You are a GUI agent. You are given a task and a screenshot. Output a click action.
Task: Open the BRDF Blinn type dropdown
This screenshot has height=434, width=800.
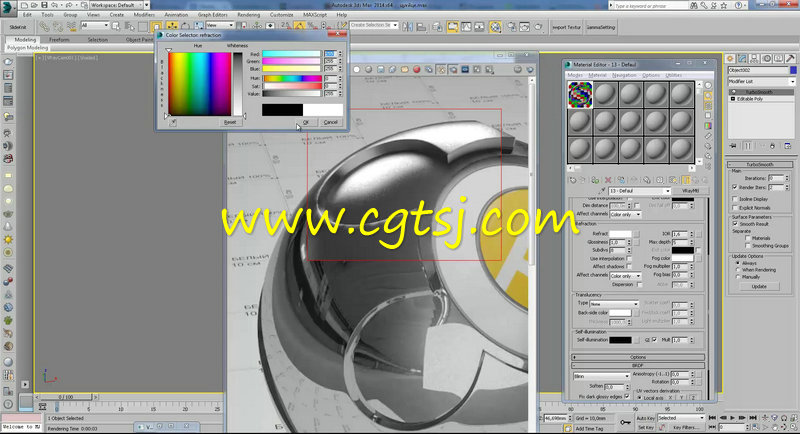pos(602,376)
